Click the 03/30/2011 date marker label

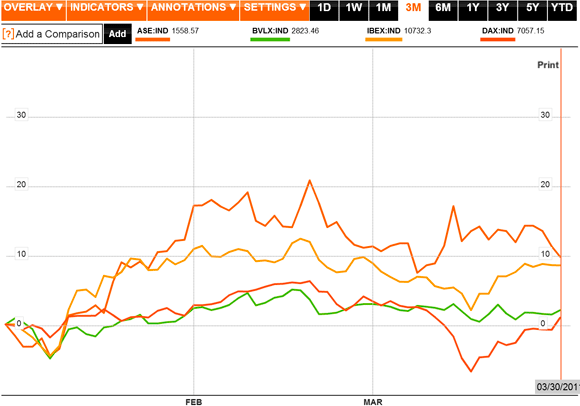(557, 387)
